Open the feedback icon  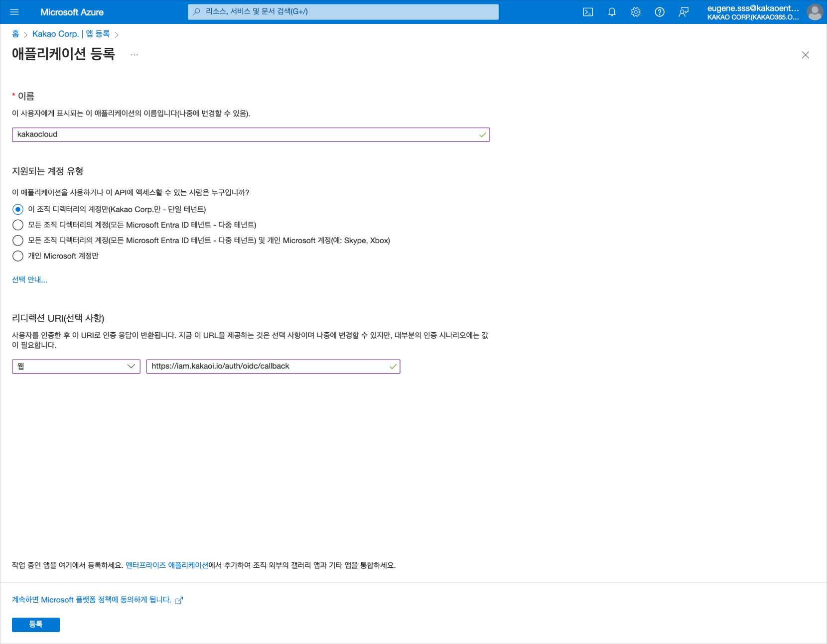684,12
